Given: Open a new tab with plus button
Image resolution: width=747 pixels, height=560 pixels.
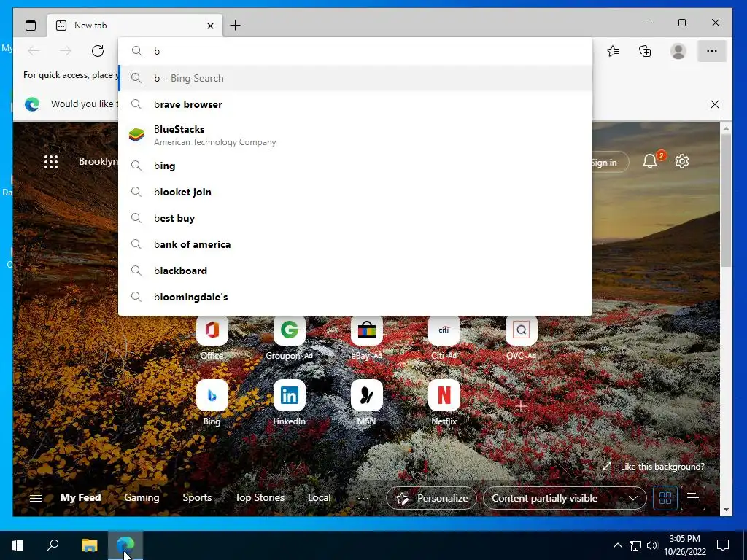Looking at the screenshot, I should 236,26.
